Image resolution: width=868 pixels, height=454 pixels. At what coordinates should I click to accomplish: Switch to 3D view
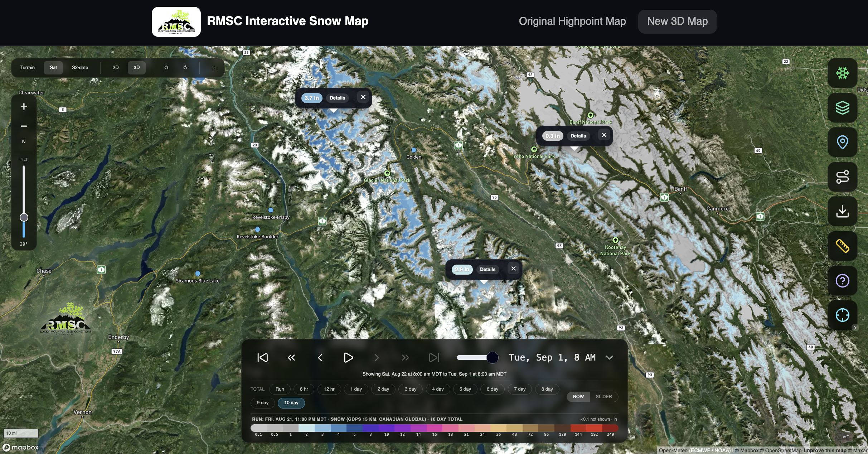click(x=137, y=67)
